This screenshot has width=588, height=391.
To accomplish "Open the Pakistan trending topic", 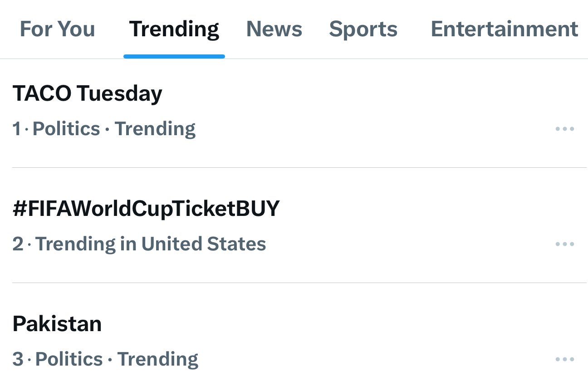I will [57, 324].
